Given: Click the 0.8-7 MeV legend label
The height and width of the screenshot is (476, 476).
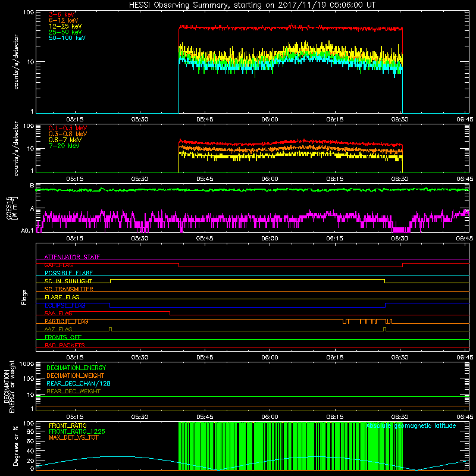Looking at the screenshot, I should pos(65,140).
